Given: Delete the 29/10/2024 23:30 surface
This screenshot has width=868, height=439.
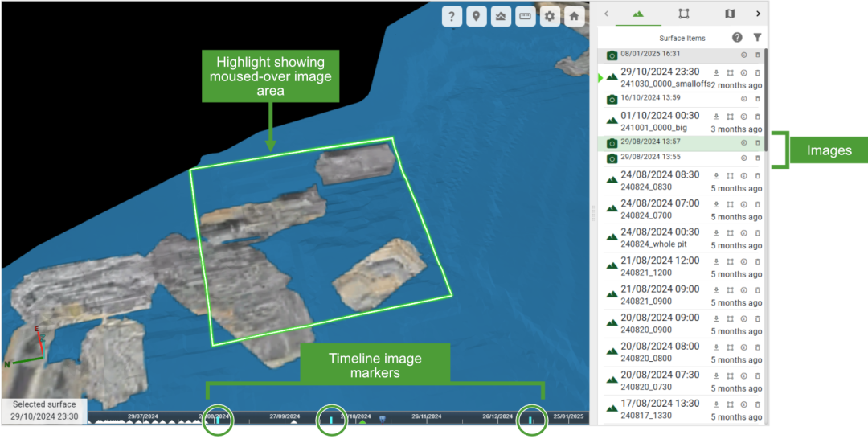Looking at the screenshot, I should (758, 72).
